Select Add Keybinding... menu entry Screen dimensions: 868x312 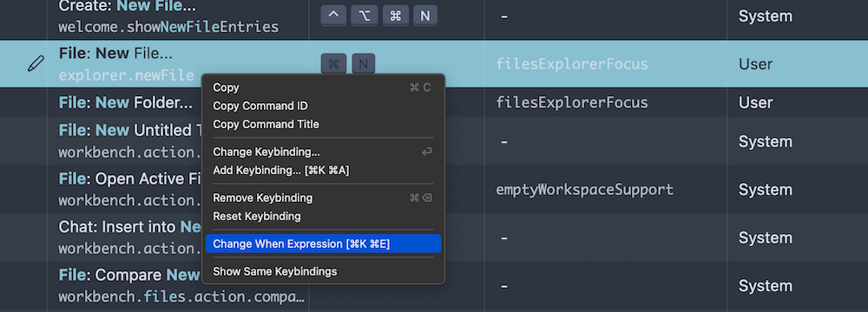click(323, 170)
